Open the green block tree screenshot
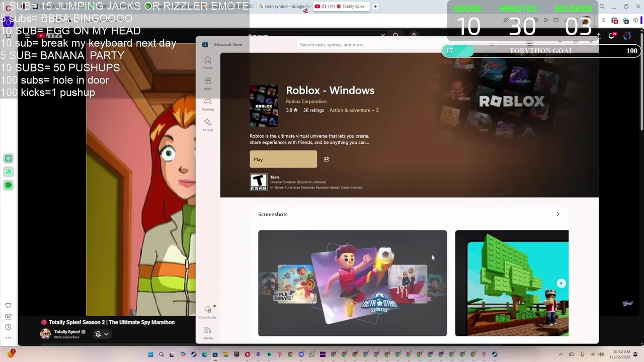 coord(512,283)
